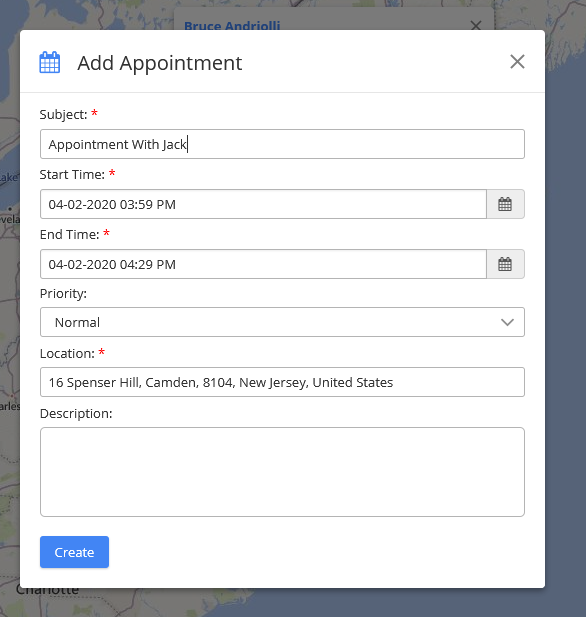Open Start Time calendar picker
Viewport: 586px width, 617px height.
pyautogui.click(x=505, y=204)
